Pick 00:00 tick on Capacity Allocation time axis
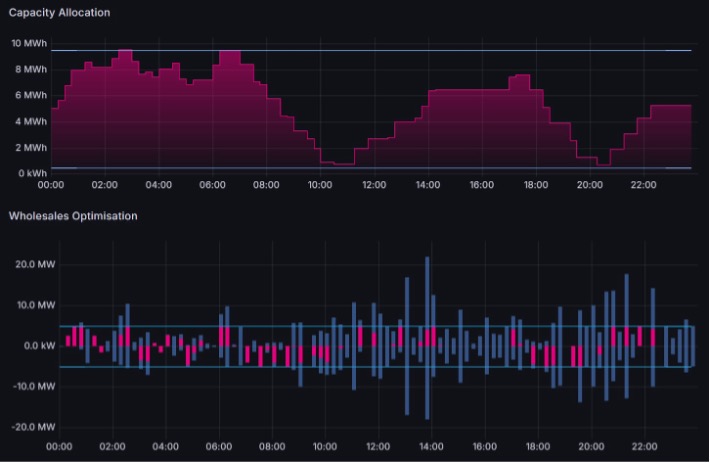 (x=51, y=185)
